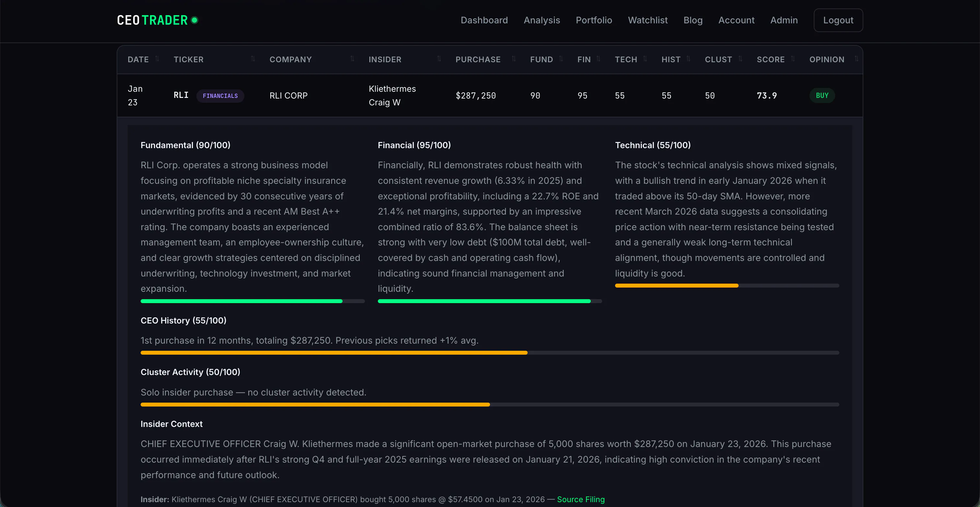Click the sort arrows beside FUND header
Viewport: 980px width, 507px height.
pos(561,59)
